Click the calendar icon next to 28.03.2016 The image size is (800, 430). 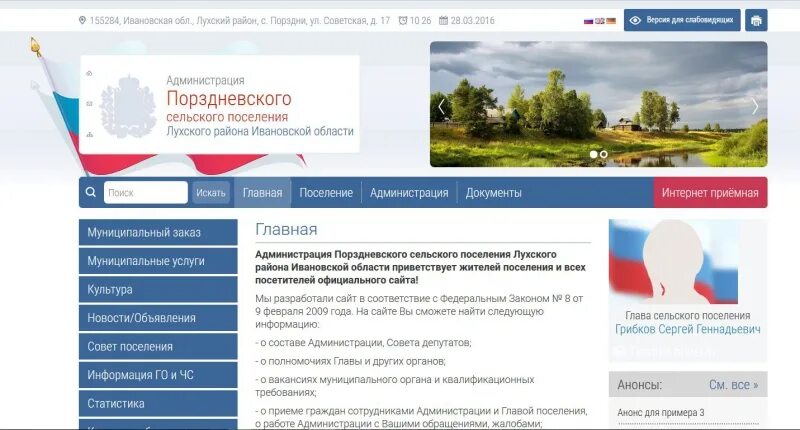pyautogui.click(x=443, y=20)
